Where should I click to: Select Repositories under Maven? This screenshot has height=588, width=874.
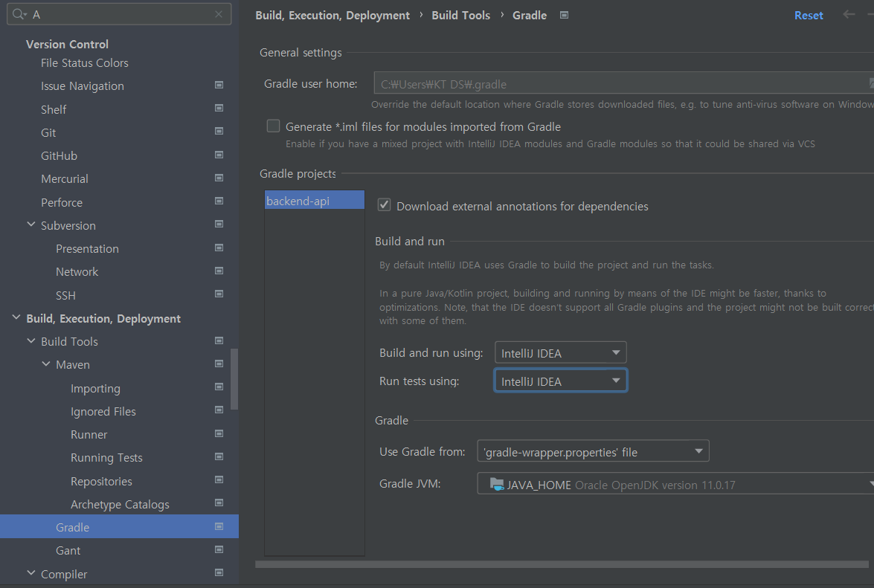coord(101,481)
